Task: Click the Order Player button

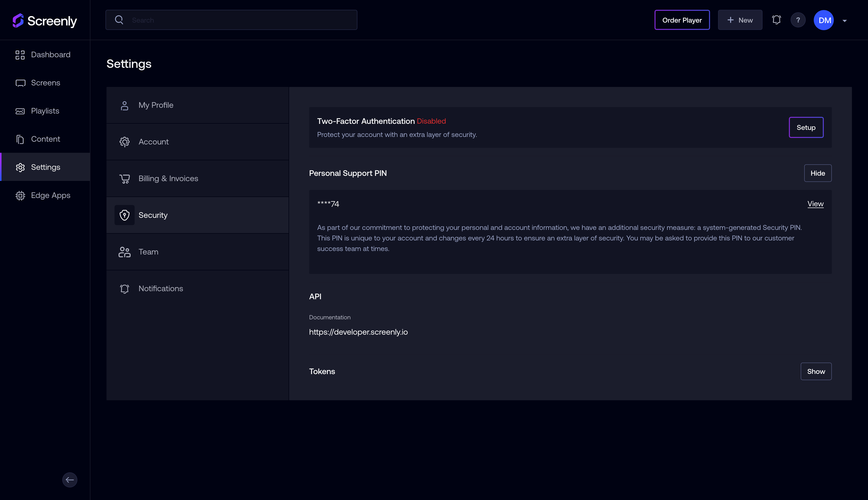Action: pyautogui.click(x=682, y=20)
